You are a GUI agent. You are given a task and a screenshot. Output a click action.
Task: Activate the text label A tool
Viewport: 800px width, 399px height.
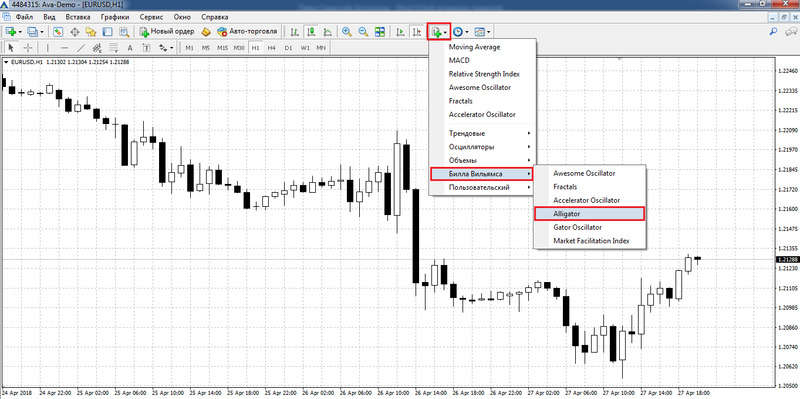130,47
